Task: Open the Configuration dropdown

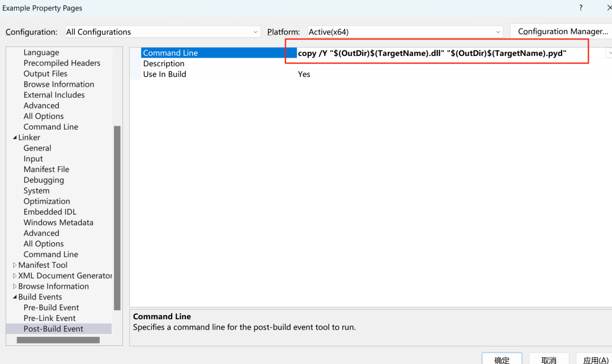Action: click(x=162, y=32)
